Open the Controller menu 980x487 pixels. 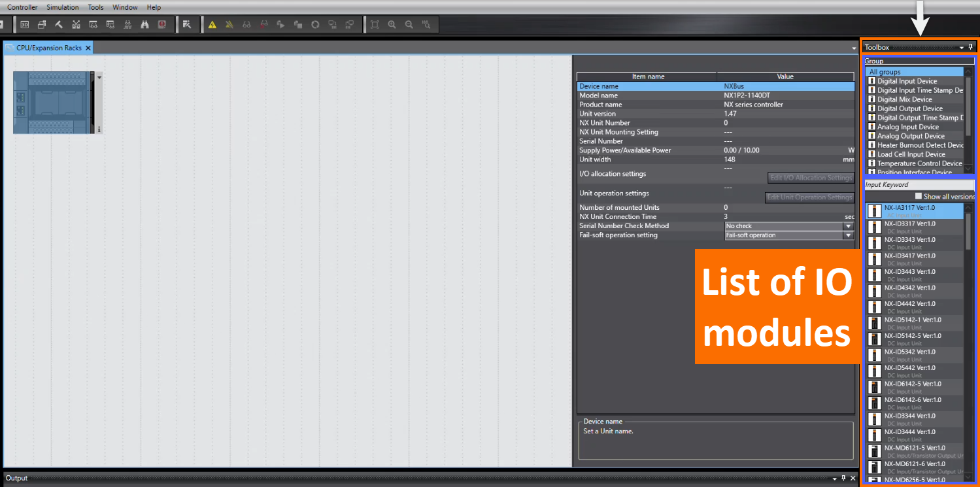click(22, 7)
